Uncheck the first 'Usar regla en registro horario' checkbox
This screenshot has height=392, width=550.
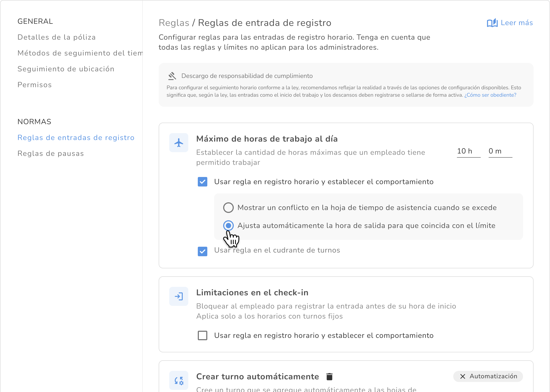203,182
